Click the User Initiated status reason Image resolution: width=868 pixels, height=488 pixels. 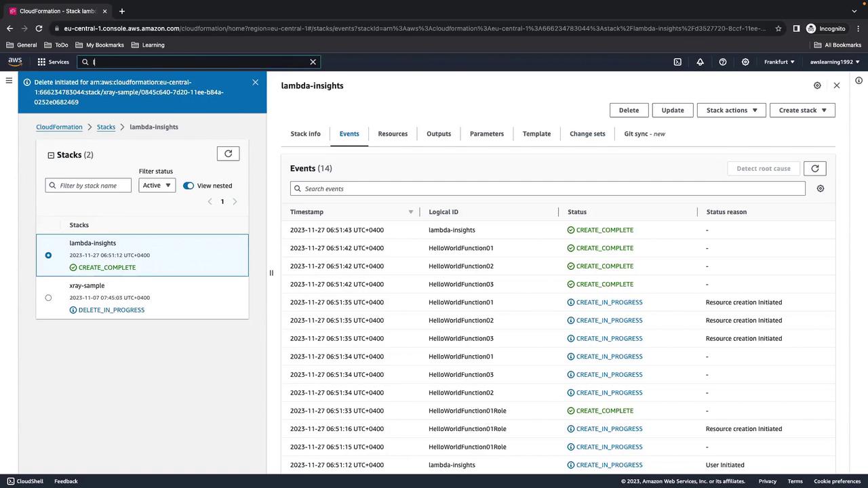click(x=725, y=465)
